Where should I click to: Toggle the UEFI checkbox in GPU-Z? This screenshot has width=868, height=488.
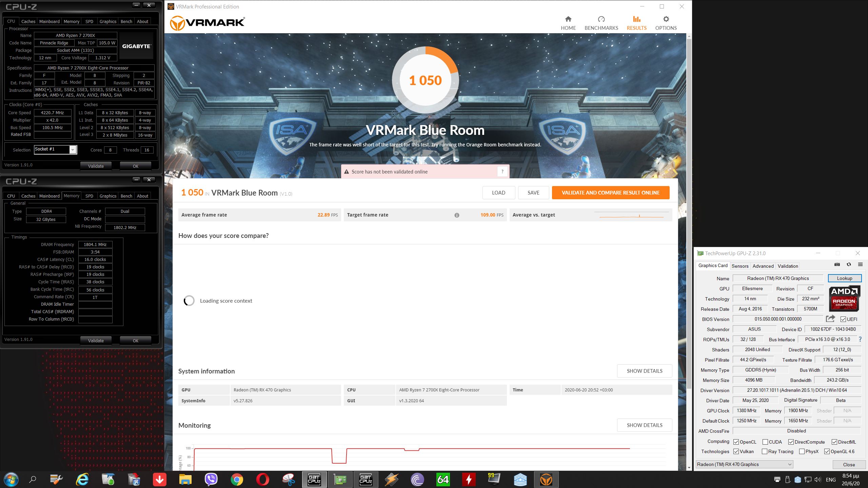coord(843,319)
